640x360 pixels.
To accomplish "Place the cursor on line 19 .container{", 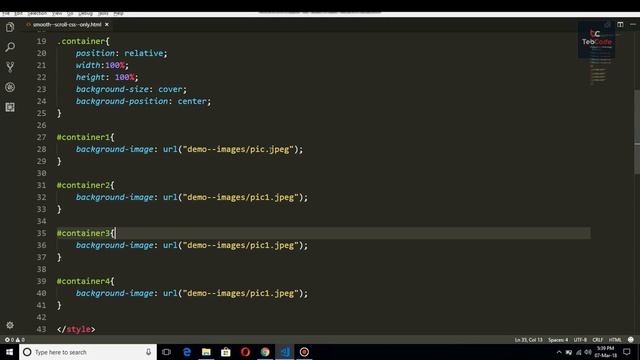I will (83, 41).
